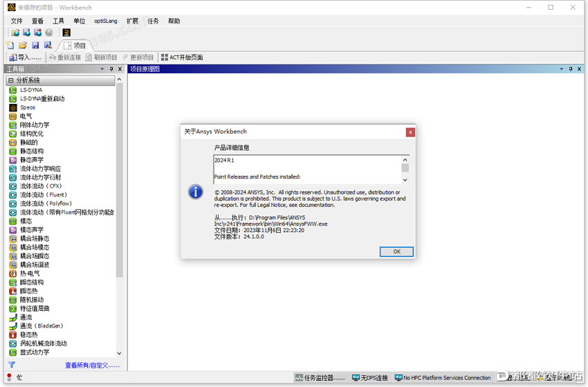Open the 任务 menu
588x387 pixels.
tap(153, 21)
